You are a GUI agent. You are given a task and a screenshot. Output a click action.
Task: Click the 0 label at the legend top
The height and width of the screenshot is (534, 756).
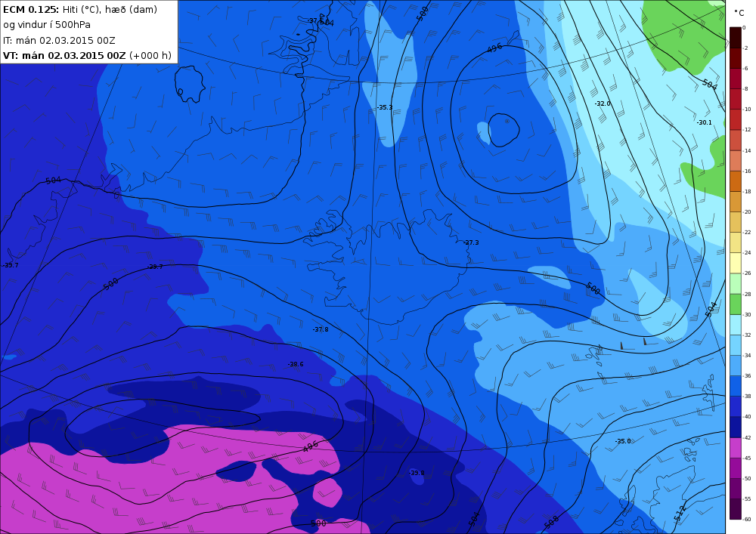coord(745,28)
